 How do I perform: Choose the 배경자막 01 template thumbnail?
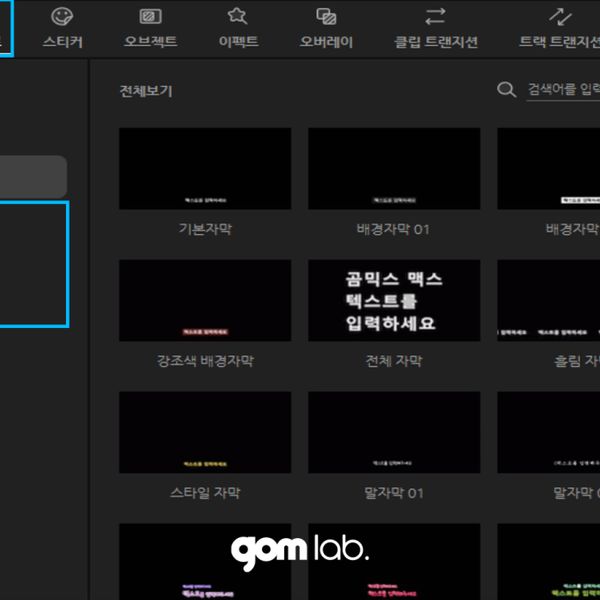pyautogui.click(x=393, y=168)
